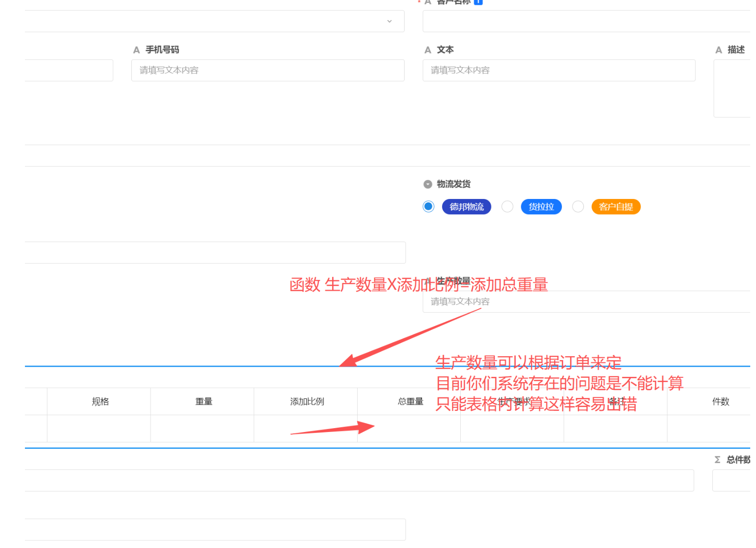
Task: Click the 重量 column header
Action: coord(203,401)
